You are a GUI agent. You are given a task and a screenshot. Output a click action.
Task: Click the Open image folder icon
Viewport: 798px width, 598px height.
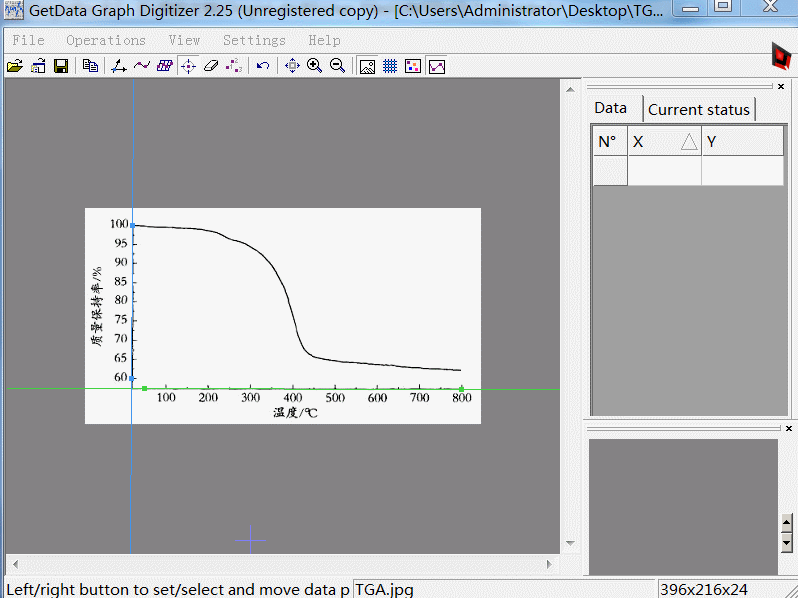[x=14, y=66]
